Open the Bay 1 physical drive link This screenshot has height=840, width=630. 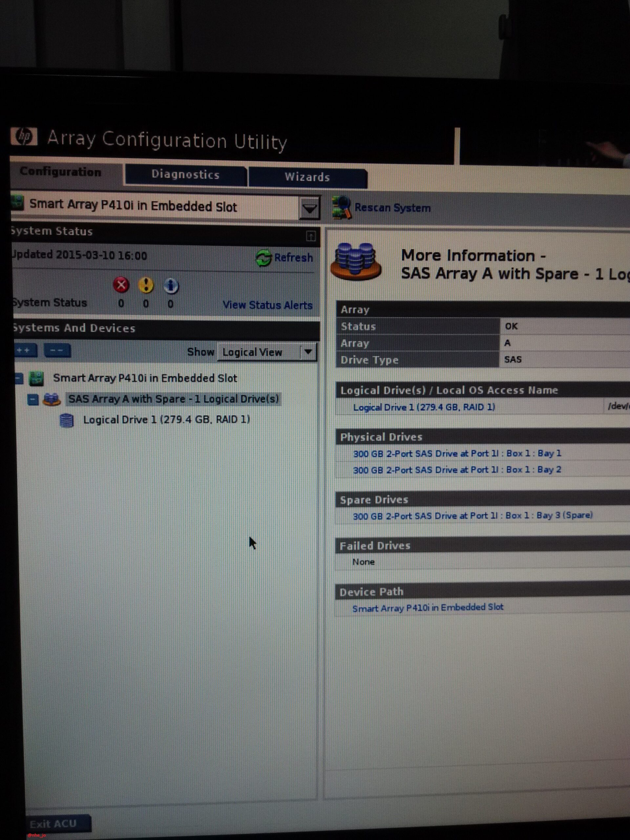coord(457,453)
